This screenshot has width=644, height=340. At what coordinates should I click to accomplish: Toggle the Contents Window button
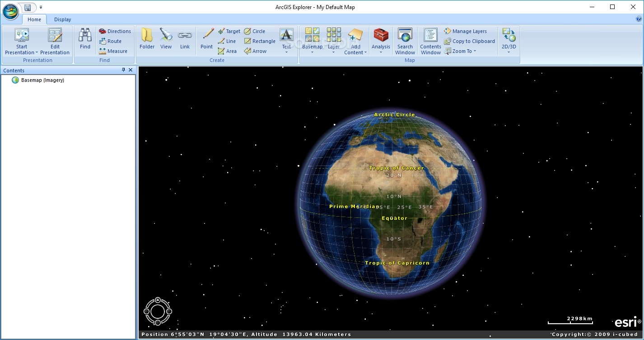point(430,42)
